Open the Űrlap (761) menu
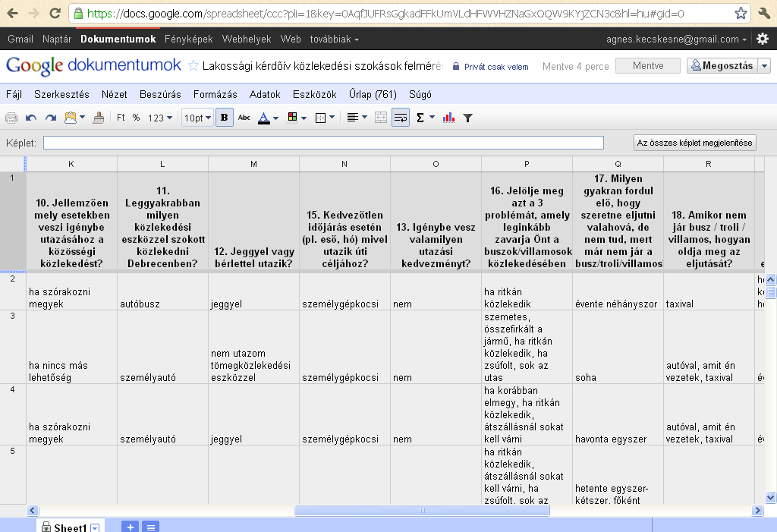This screenshot has width=777, height=532. point(373,94)
